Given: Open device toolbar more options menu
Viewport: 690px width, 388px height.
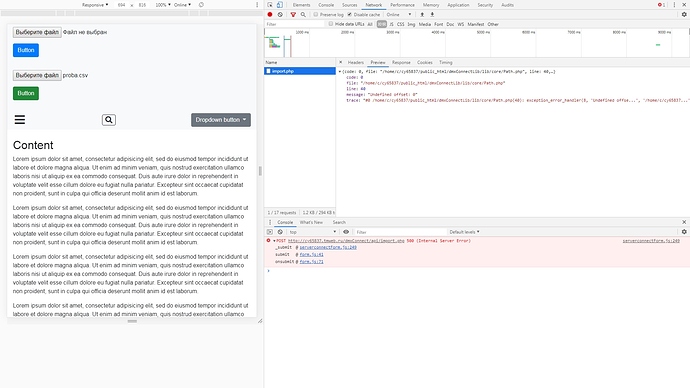Looking at the screenshot, I should pyautogui.click(x=257, y=5).
